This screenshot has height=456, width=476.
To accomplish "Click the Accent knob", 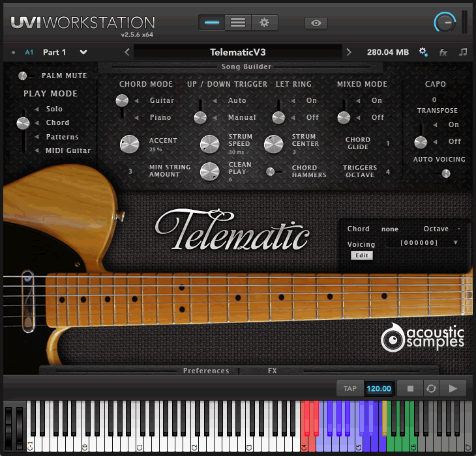I will click(130, 144).
